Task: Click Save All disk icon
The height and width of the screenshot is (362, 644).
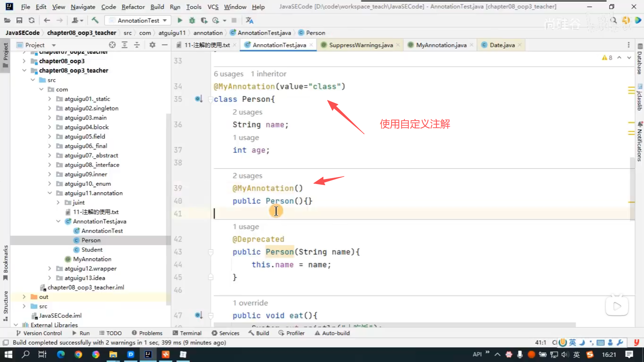Action: (19, 20)
